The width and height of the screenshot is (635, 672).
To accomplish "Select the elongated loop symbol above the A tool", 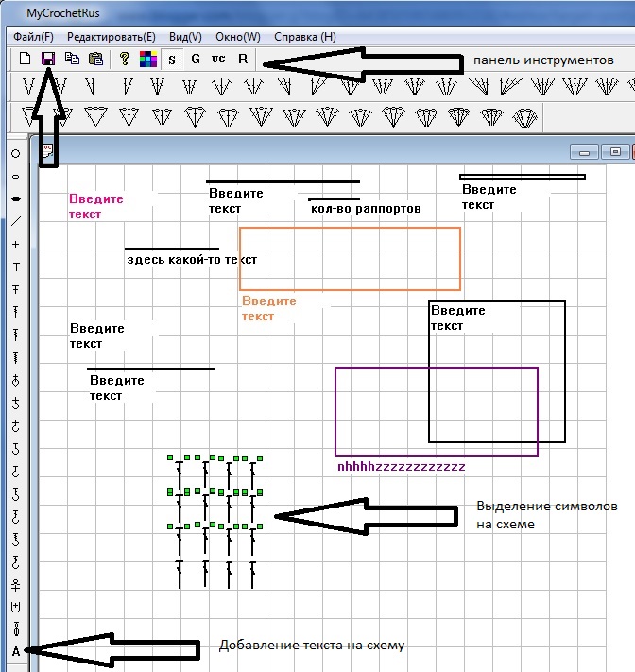I will pyautogui.click(x=16, y=629).
